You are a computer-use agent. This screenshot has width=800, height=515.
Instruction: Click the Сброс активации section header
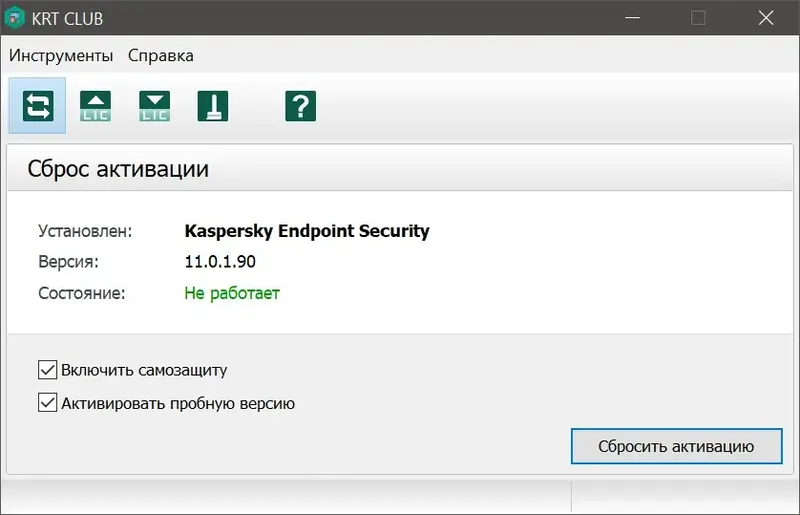[118, 168]
